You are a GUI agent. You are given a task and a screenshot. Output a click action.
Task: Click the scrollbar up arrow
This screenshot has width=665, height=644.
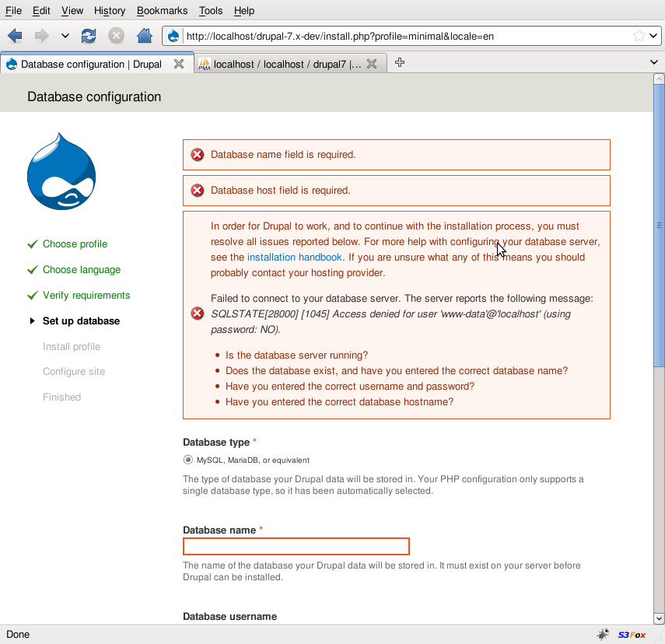click(x=659, y=79)
